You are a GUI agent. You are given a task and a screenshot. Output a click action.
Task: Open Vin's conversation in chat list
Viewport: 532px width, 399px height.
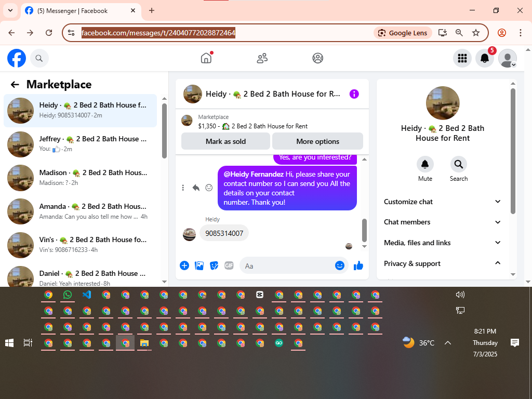pos(81,245)
